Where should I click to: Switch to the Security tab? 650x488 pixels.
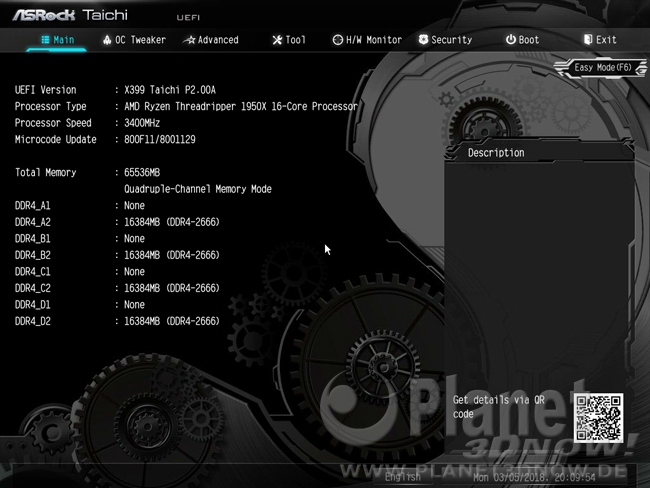click(x=445, y=40)
